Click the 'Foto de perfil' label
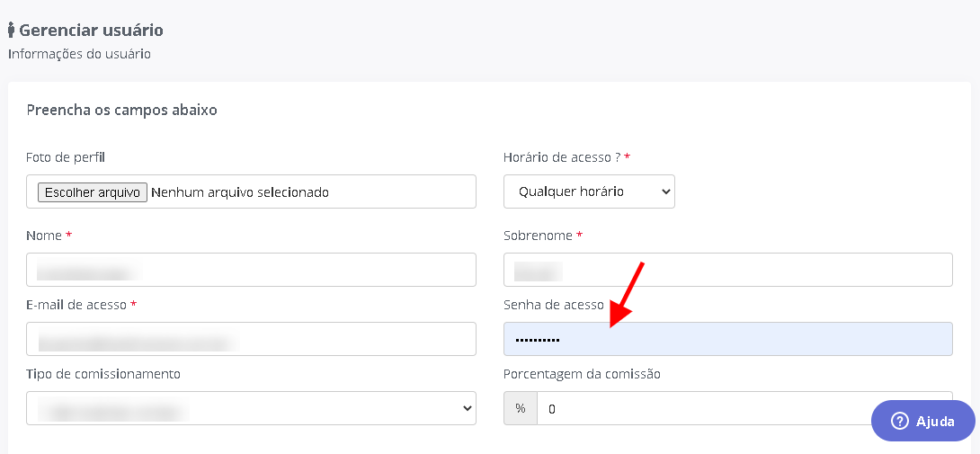Screen dimensions: 980x454 [x=66, y=157]
